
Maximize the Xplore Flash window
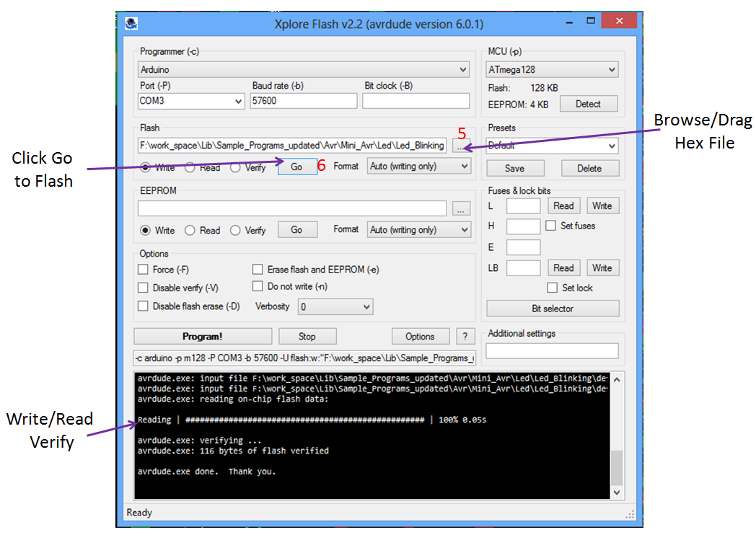pyautogui.click(x=591, y=21)
